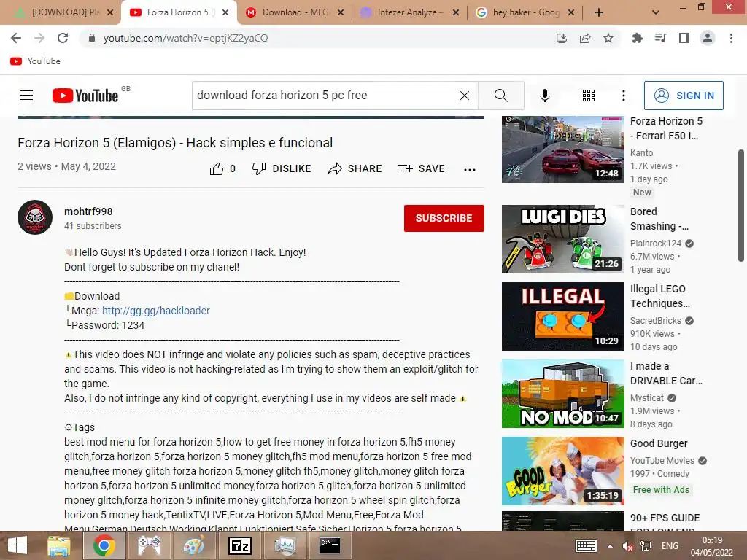Open the Forza Horizon 5 Ferrari F50 thumbnail

(x=562, y=149)
